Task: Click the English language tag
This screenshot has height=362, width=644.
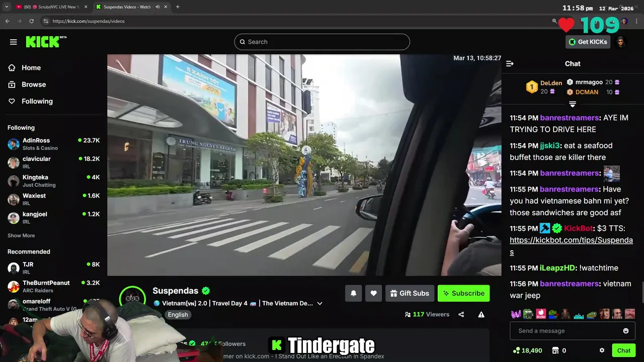Action: (178, 315)
